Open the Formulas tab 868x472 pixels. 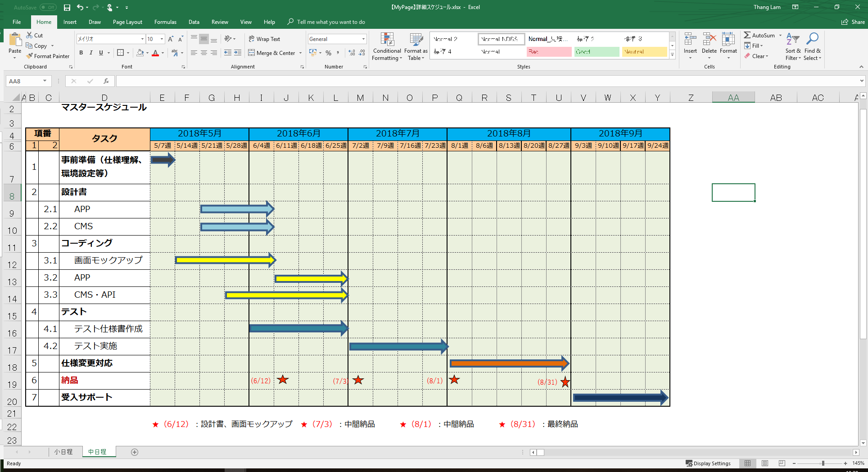[165, 22]
